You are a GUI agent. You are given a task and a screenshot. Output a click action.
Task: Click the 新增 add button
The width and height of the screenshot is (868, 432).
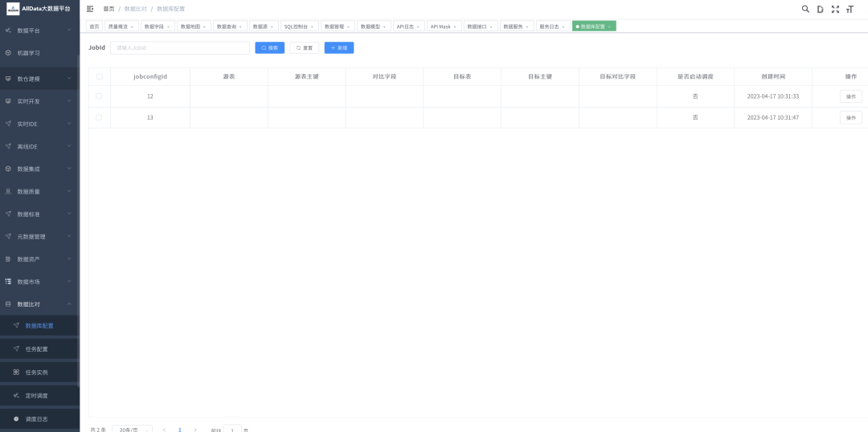click(x=338, y=48)
